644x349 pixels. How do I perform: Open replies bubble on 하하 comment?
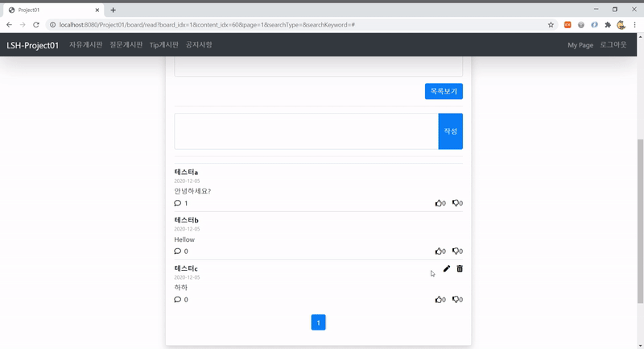tap(177, 300)
